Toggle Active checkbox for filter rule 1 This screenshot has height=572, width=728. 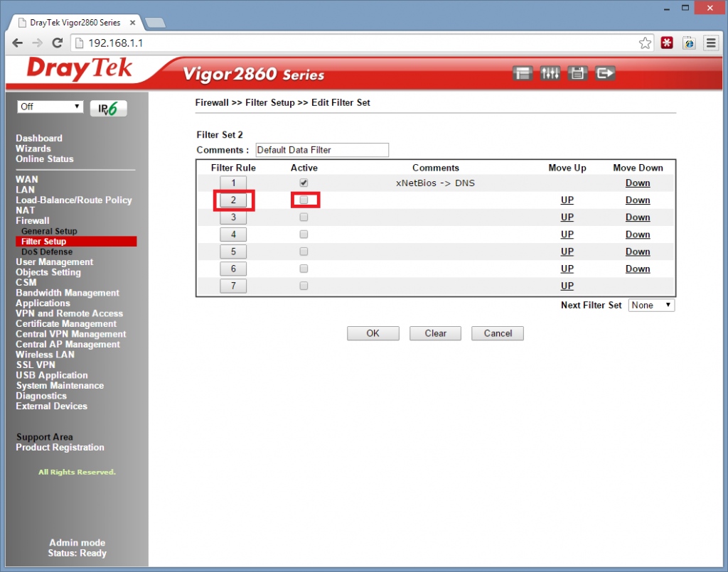(304, 183)
